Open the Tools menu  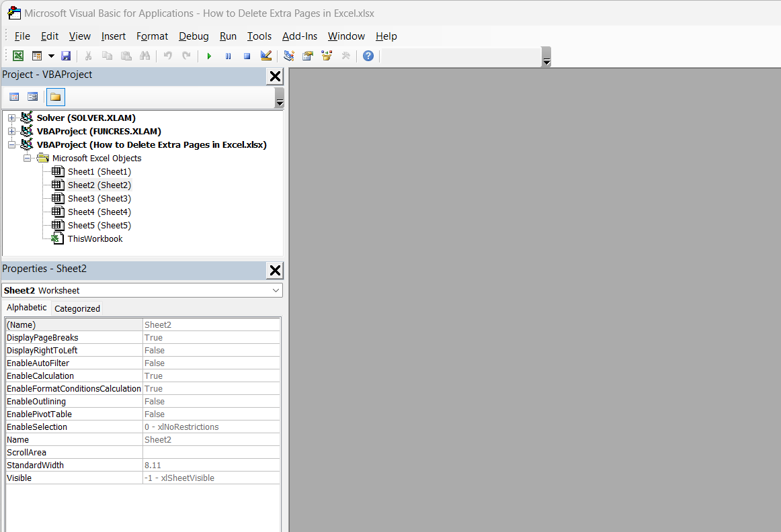point(259,36)
